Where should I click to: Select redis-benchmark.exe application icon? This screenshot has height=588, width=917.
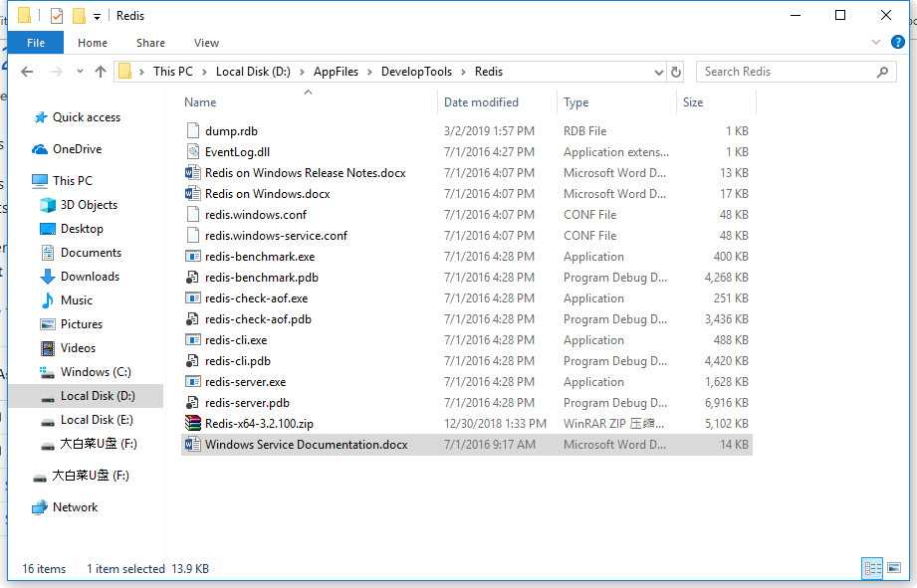coord(193,256)
